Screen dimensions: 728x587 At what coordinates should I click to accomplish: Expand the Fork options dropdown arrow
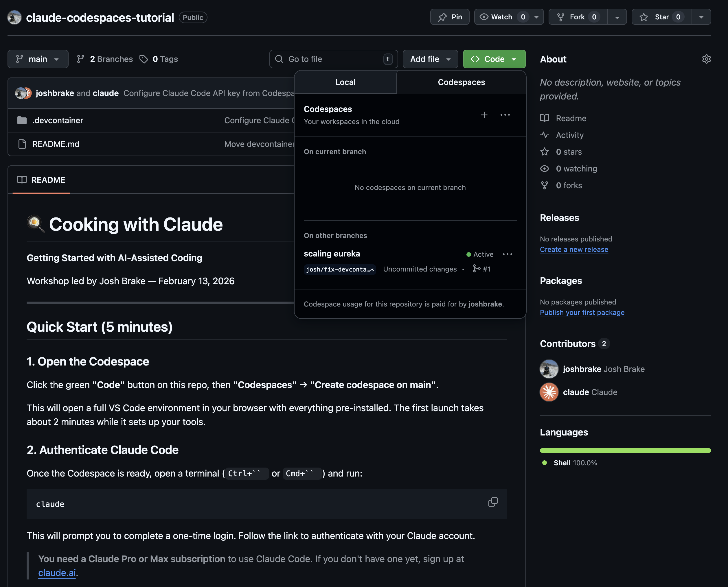[x=617, y=17]
